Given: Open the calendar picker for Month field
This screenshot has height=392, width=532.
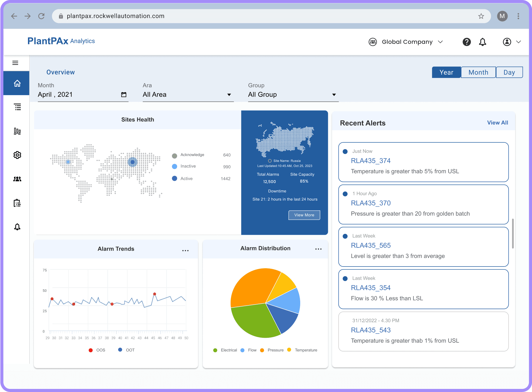Looking at the screenshot, I should [124, 95].
